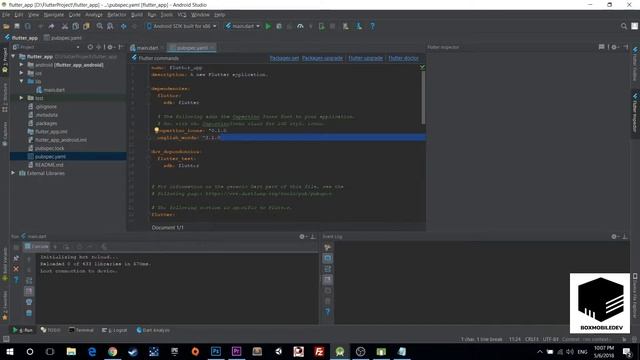Click the help question mark in toolbar
The image size is (640, 360).
(x=372, y=26)
